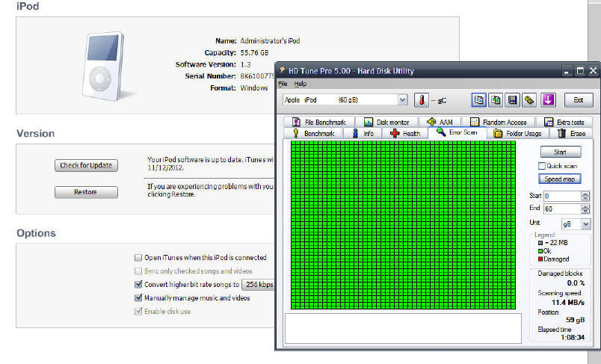
Task: Click the copy text to clipboard icon
Action: pos(478,100)
